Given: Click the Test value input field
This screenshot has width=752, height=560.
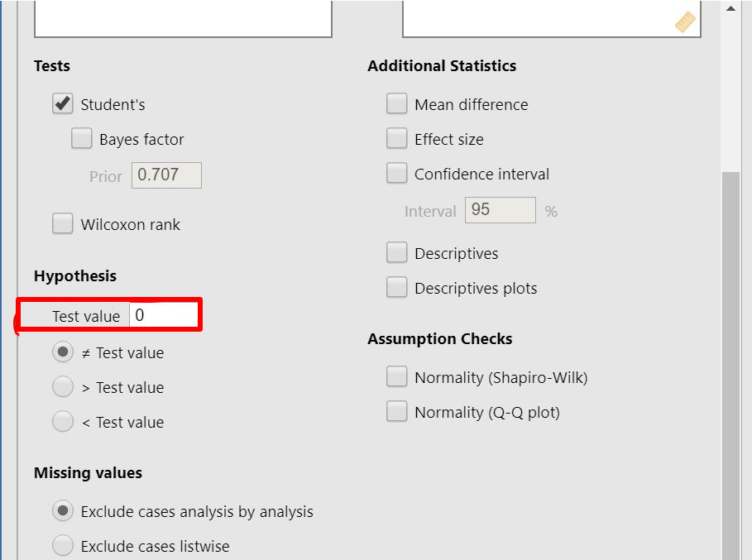Looking at the screenshot, I should tap(164, 315).
